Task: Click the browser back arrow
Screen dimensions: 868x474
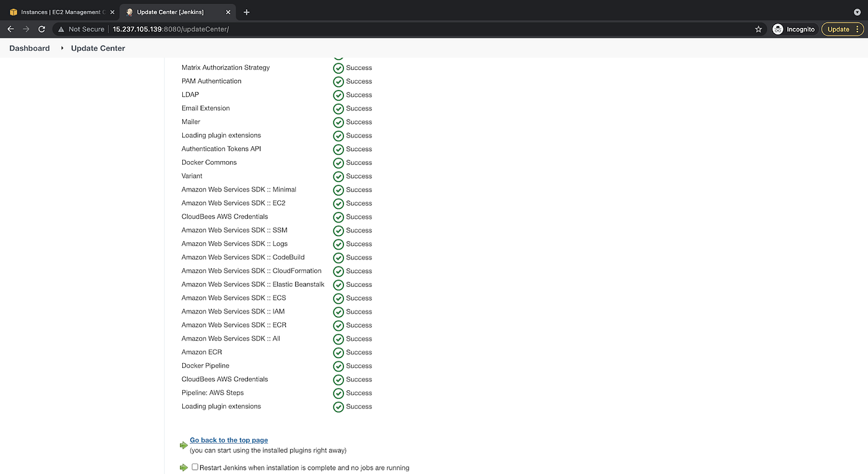Action: (x=11, y=29)
